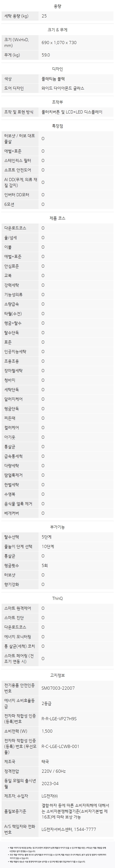The height and width of the screenshot is (868, 115).
Task: Select the 스테인리스 필터 row label
Action: tap(18, 161)
